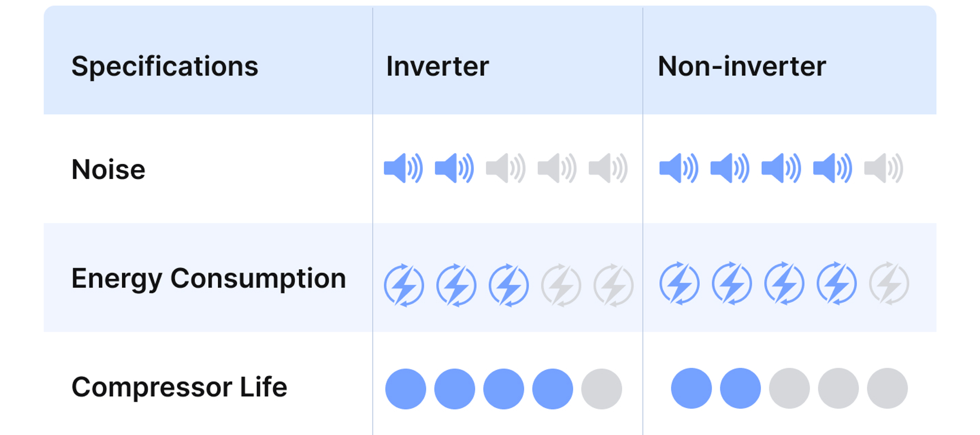Click the first blue speaker icon under Inverter
Screen dimensions: 980x435
[x=403, y=168]
